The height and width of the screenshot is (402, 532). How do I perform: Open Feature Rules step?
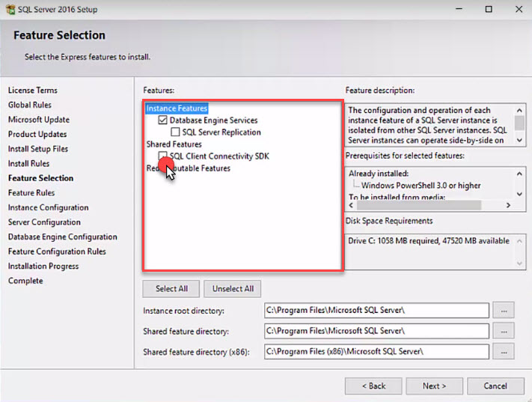[31, 193]
